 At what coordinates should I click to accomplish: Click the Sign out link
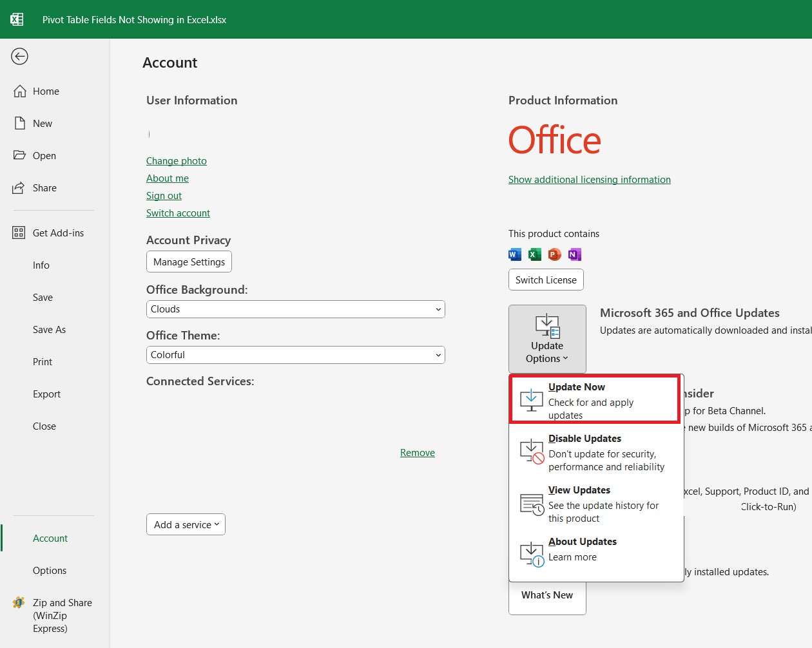point(164,196)
